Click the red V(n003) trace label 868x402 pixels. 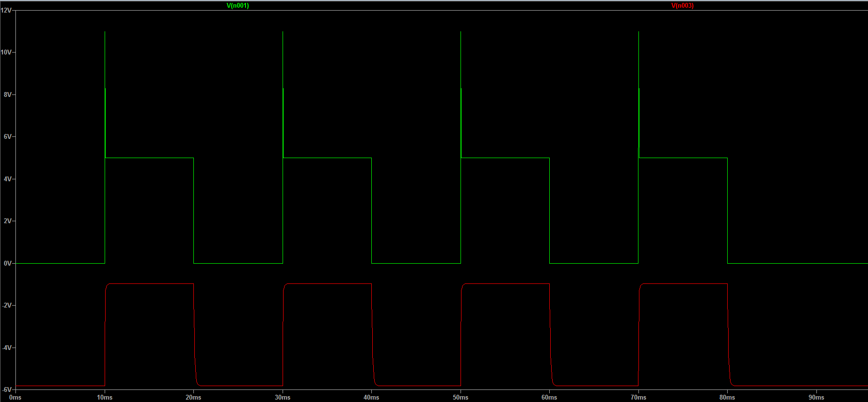click(682, 6)
